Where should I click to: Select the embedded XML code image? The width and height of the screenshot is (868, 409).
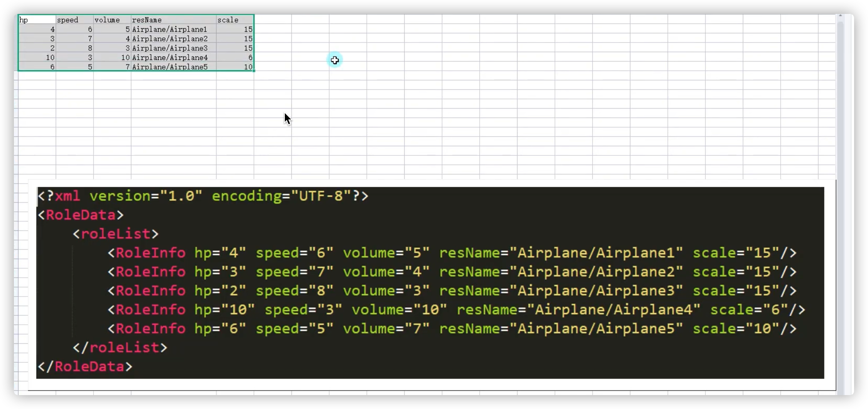432,285
